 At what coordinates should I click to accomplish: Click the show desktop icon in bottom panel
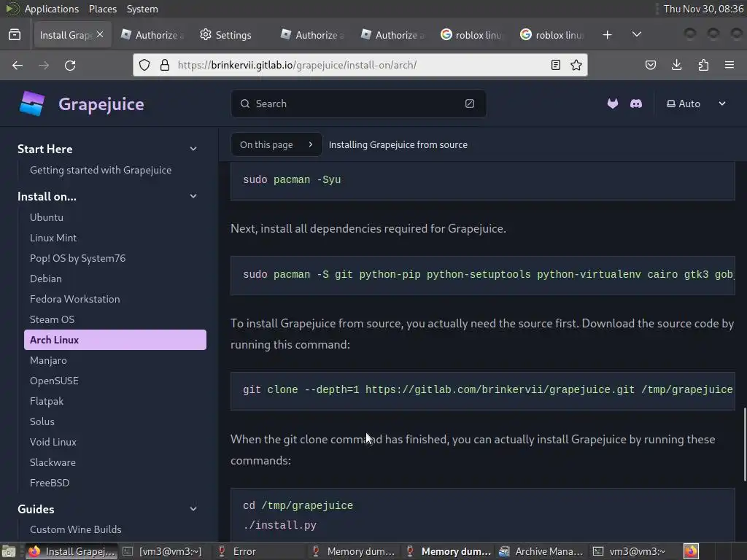pyautogui.click(x=9, y=551)
